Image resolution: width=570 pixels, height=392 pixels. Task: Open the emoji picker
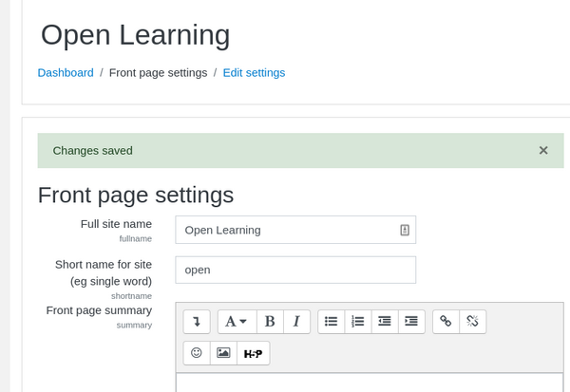coord(197,353)
